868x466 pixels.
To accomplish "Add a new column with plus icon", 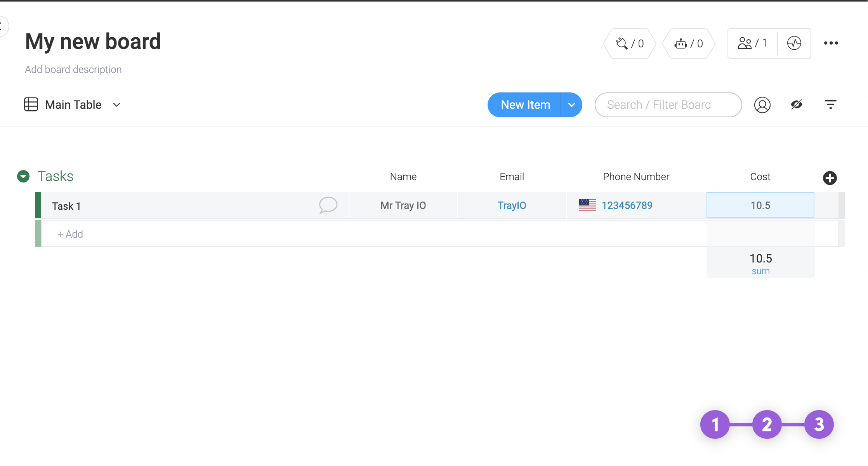I will (x=830, y=178).
